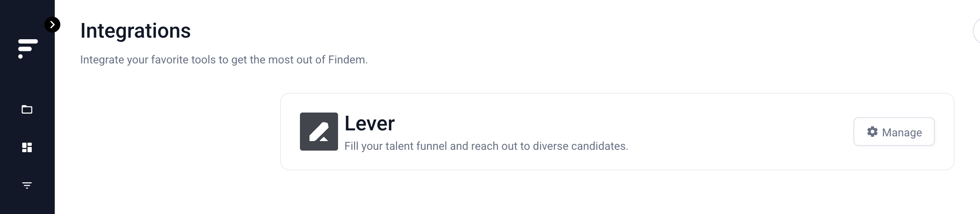Click the blank area left of Lever card
The image size is (980, 214).
click(167, 132)
